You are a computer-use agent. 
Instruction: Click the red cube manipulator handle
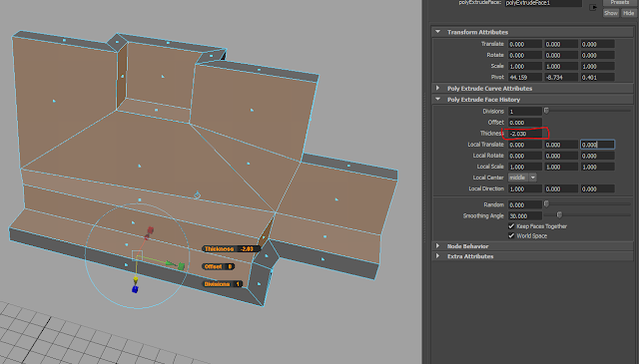point(151,230)
